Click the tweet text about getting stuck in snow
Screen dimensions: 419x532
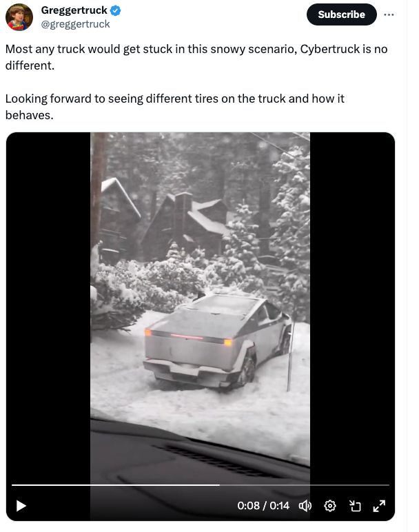(196, 57)
